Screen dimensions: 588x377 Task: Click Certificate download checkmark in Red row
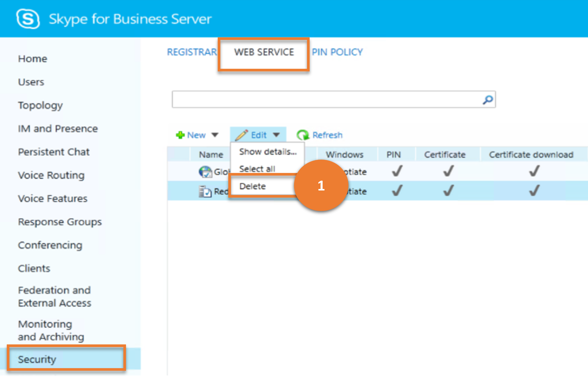[x=534, y=191]
